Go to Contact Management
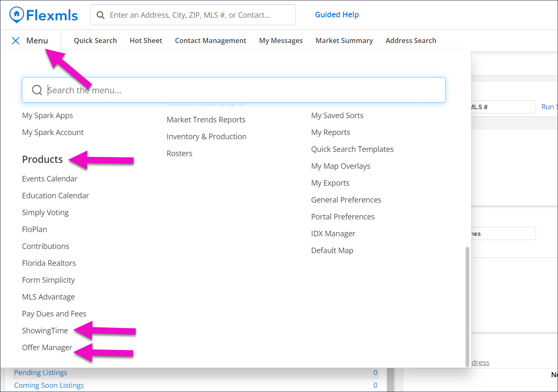Image resolution: width=558 pixels, height=392 pixels. 211,41
